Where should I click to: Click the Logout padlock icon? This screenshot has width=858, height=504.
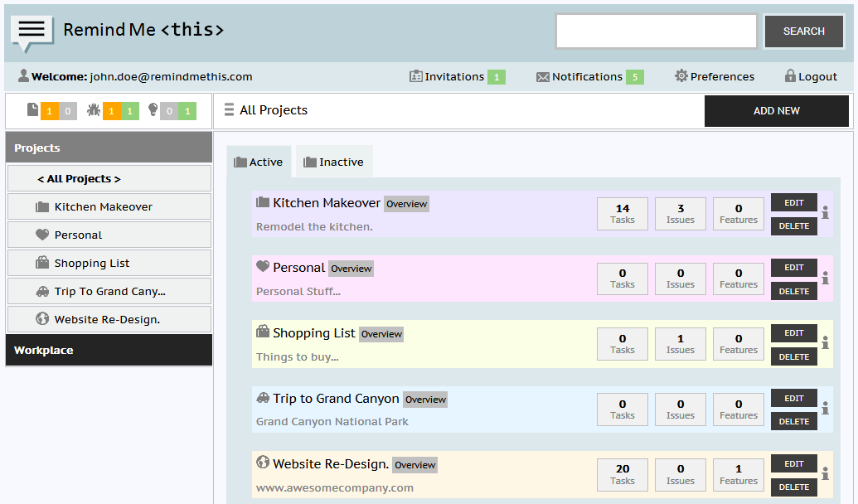[x=790, y=76]
